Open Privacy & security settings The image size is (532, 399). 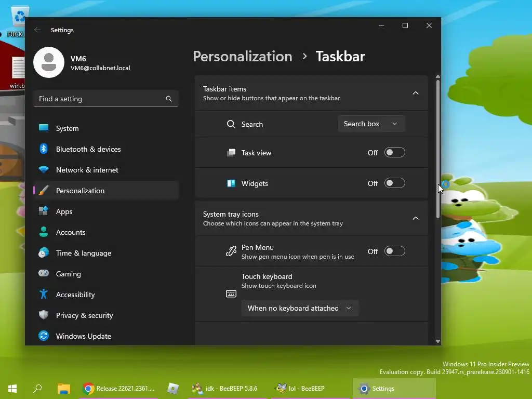pyautogui.click(x=106, y=315)
